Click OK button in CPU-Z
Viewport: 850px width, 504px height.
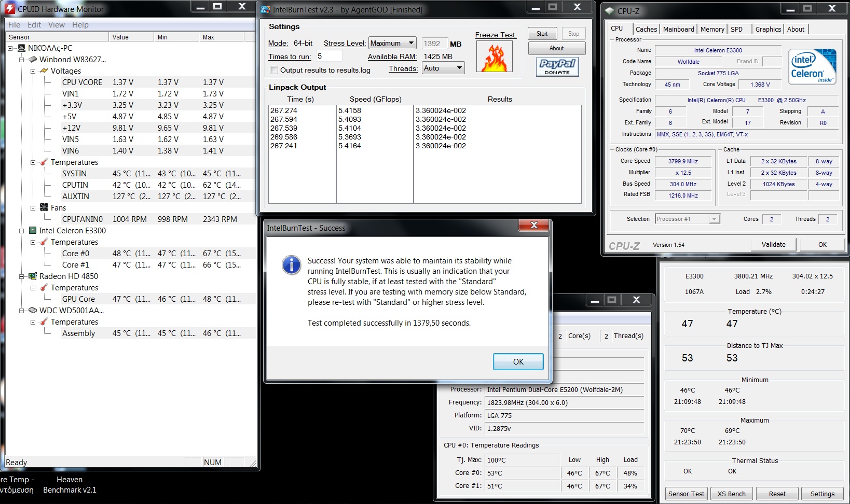[822, 244]
